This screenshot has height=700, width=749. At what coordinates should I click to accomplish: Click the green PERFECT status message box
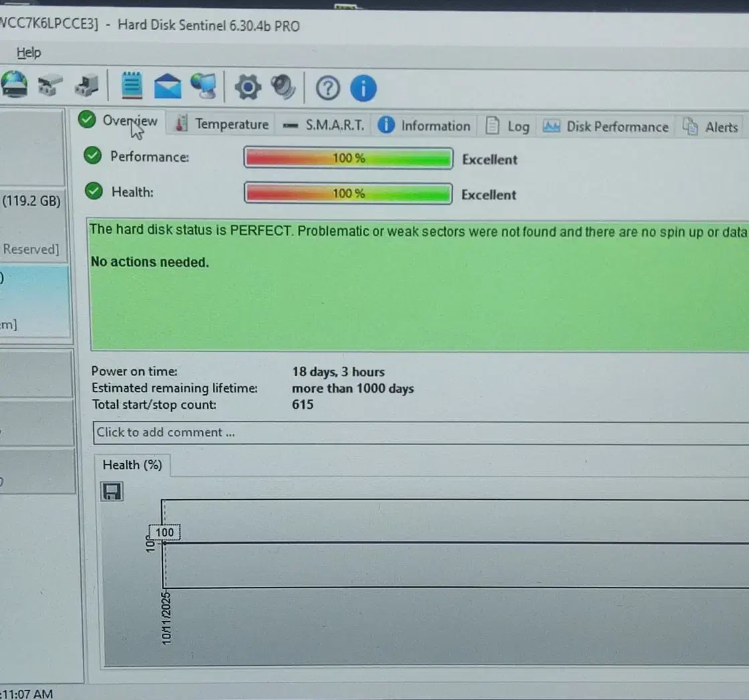point(420,285)
